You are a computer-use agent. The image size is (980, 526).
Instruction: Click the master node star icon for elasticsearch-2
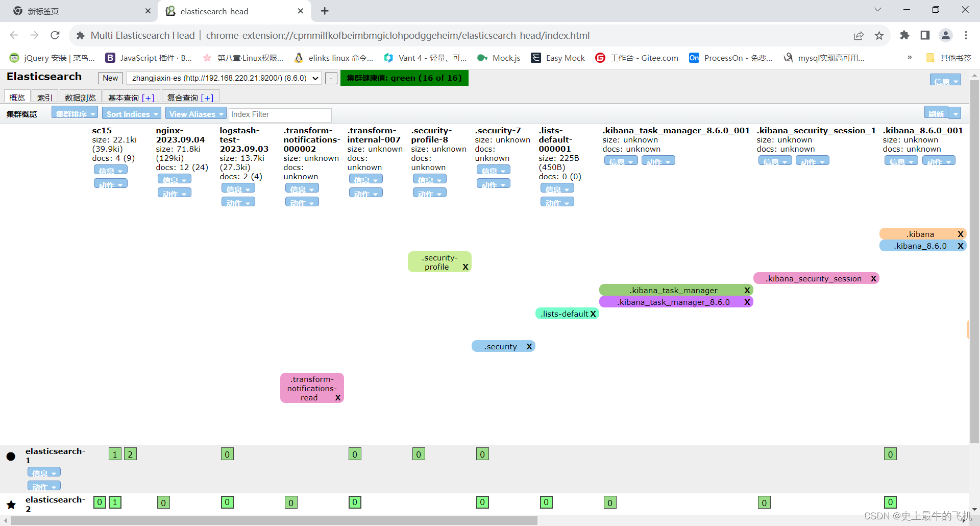pyautogui.click(x=11, y=505)
